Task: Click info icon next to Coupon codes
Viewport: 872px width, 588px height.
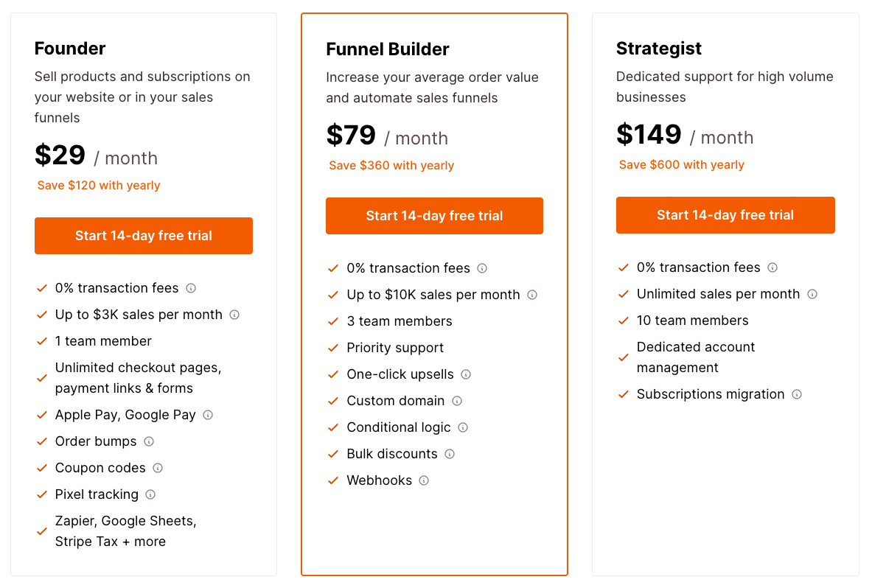Action: 158,468
